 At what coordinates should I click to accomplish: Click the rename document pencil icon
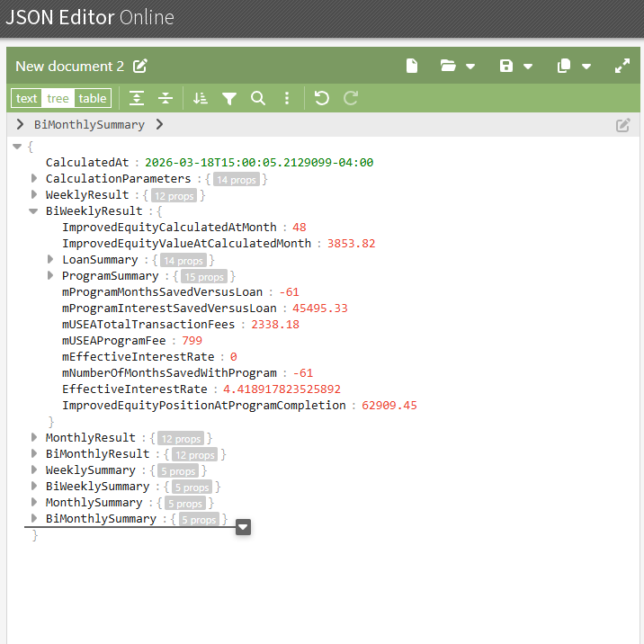point(140,66)
